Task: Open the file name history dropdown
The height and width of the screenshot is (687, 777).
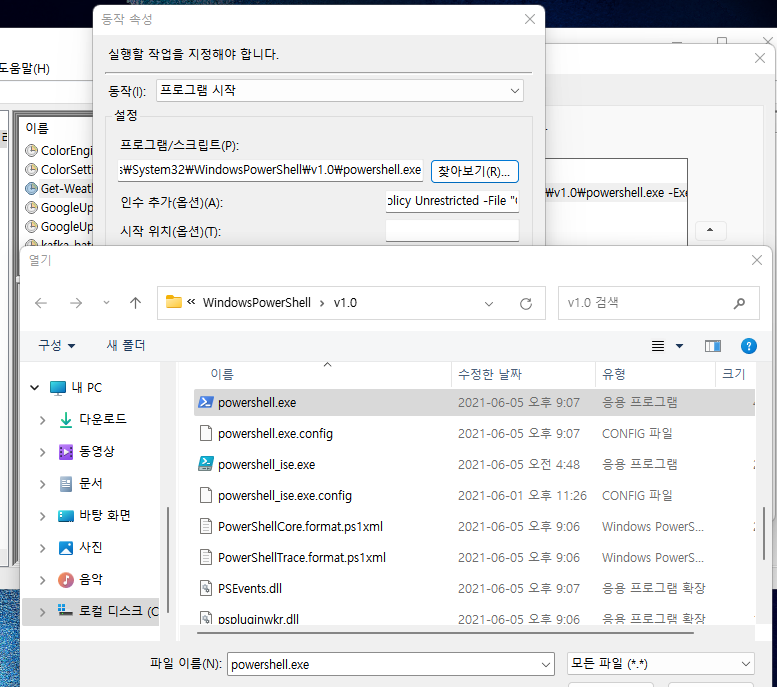Action: [x=546, y=664]
